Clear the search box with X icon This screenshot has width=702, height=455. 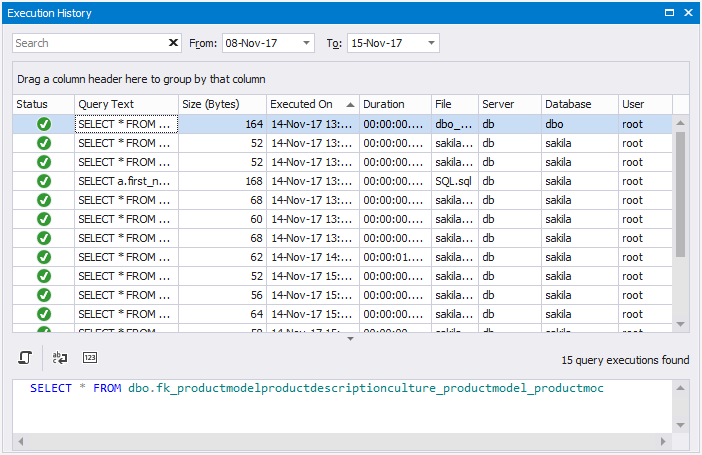[174, 43]
